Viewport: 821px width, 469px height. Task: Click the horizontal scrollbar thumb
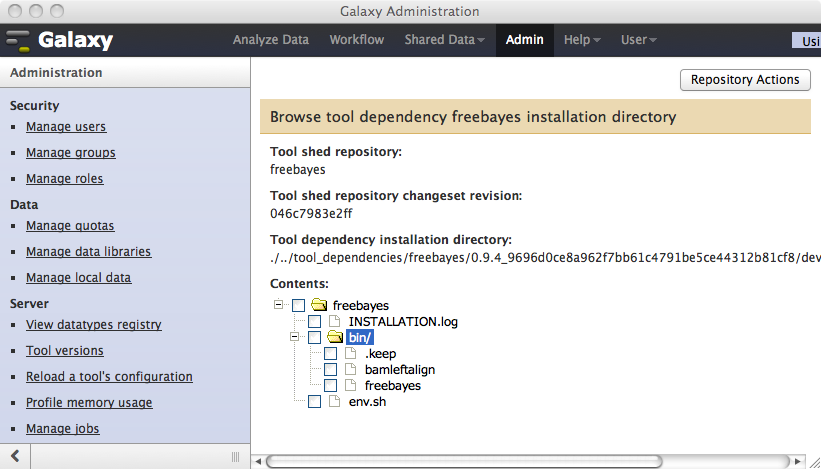464,461
